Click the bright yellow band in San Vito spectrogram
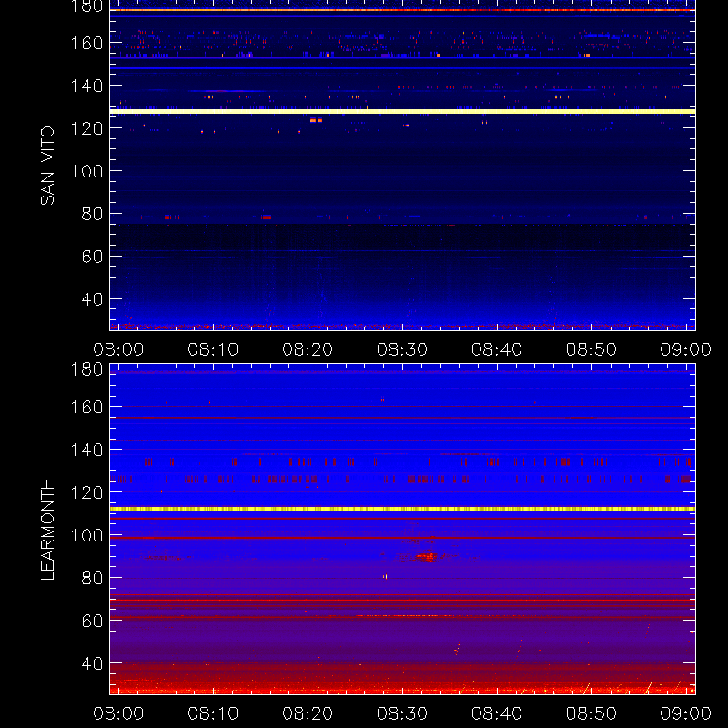The width and height of the screenshot is (728, 728). [x=402, y=111]
